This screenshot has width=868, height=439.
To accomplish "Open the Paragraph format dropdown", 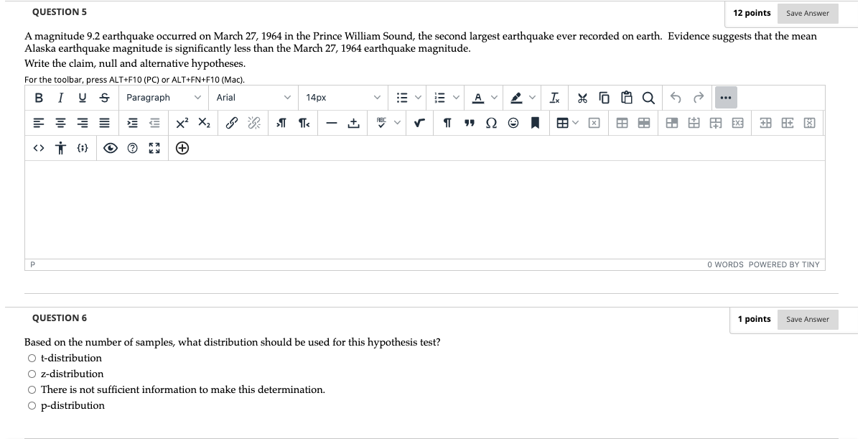I will coord(163,98).
